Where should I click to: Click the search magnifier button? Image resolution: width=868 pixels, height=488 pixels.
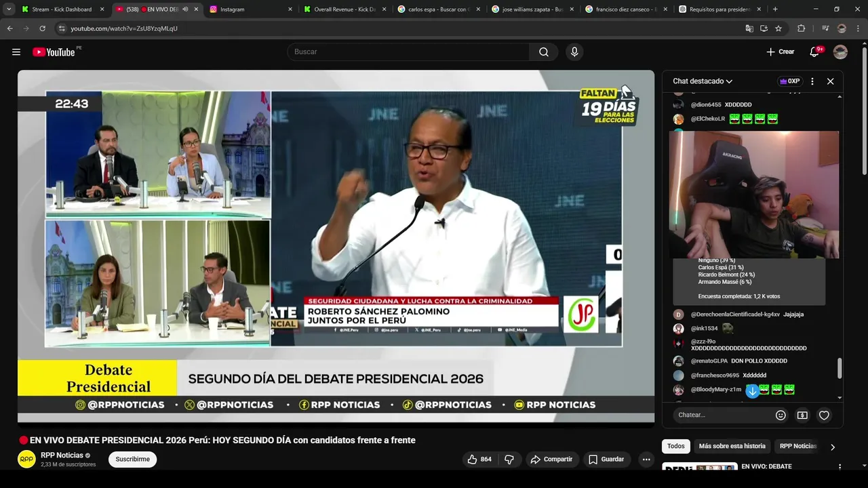(x=544, y=52)
